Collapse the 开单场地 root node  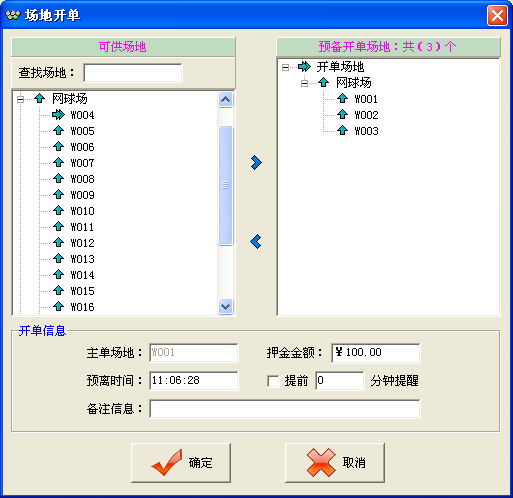click(285, 67)
